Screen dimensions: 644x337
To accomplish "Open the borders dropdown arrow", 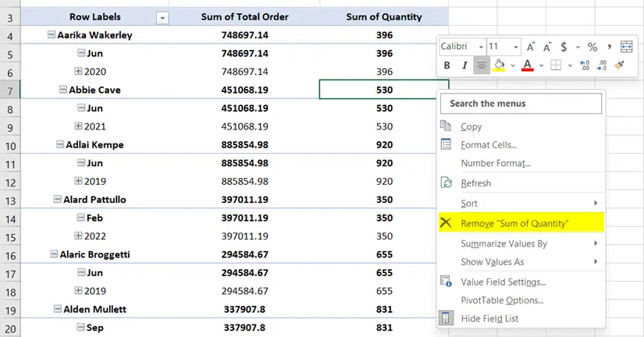I will pos(570,66).
